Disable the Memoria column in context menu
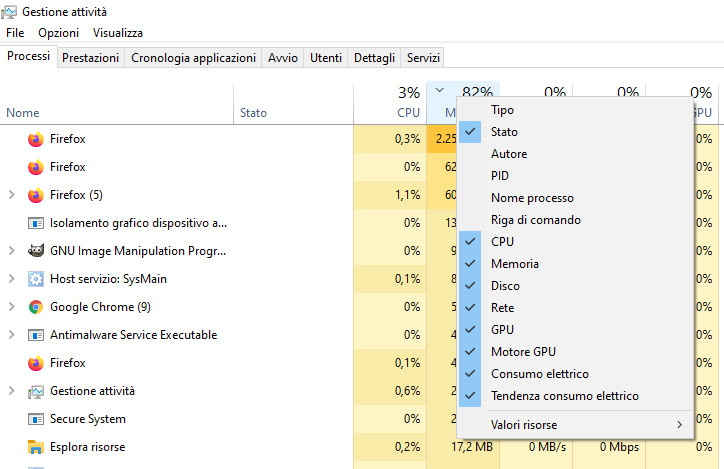The image size is (724, 469). [x=514, y=264]
